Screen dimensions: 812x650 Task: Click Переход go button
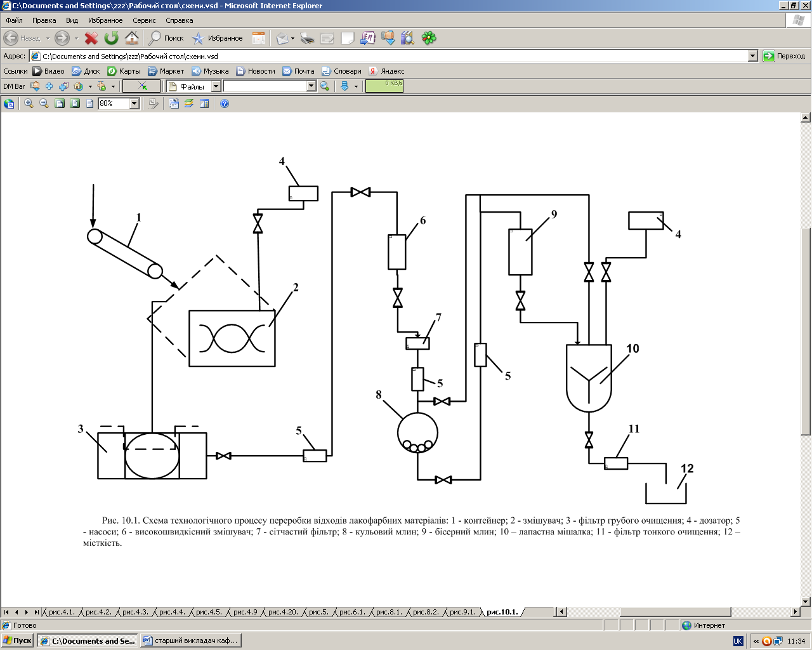pyautogui.click(x=785, y=56)
